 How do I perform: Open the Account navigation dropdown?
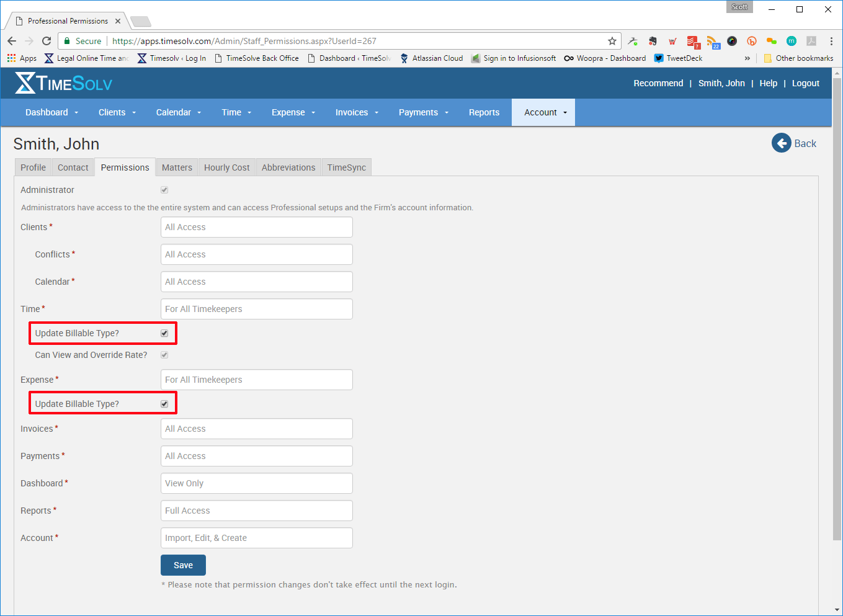pos(543,112)
